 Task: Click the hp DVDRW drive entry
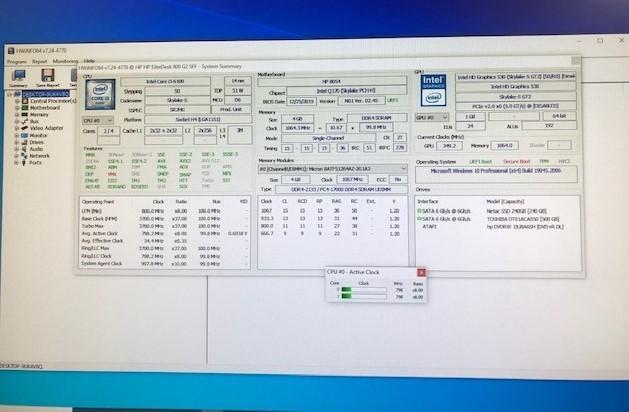click(525, 227)
